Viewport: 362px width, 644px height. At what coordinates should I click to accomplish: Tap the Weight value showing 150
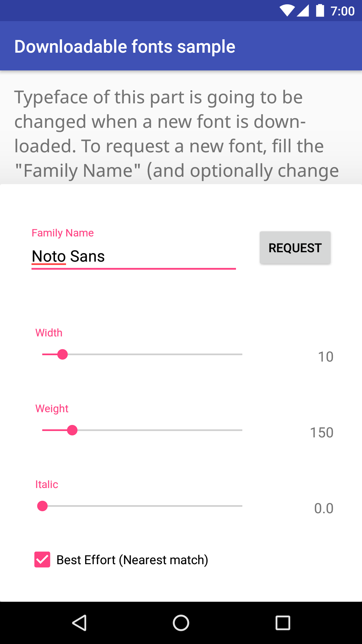[321, 432]
